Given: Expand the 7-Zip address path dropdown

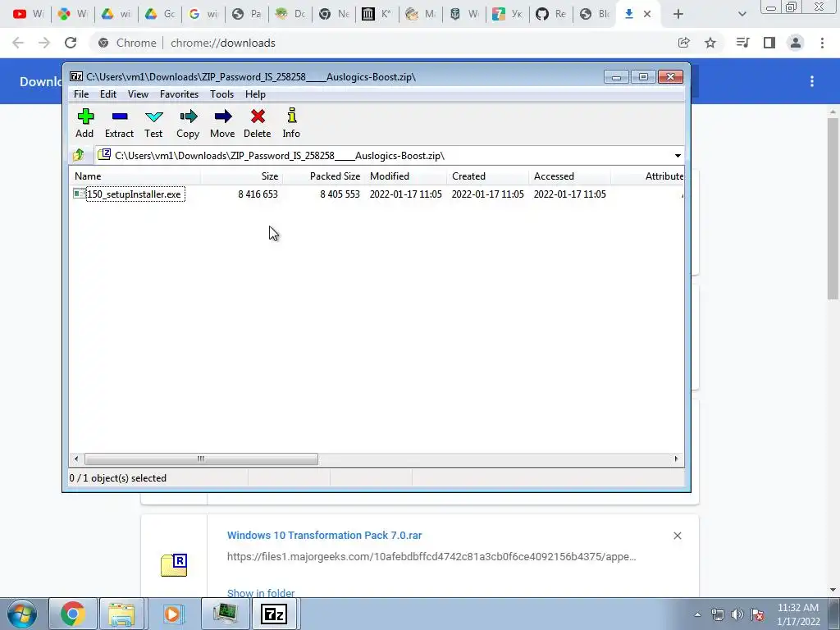Looking at the screenshot, I should click(678, 156).
